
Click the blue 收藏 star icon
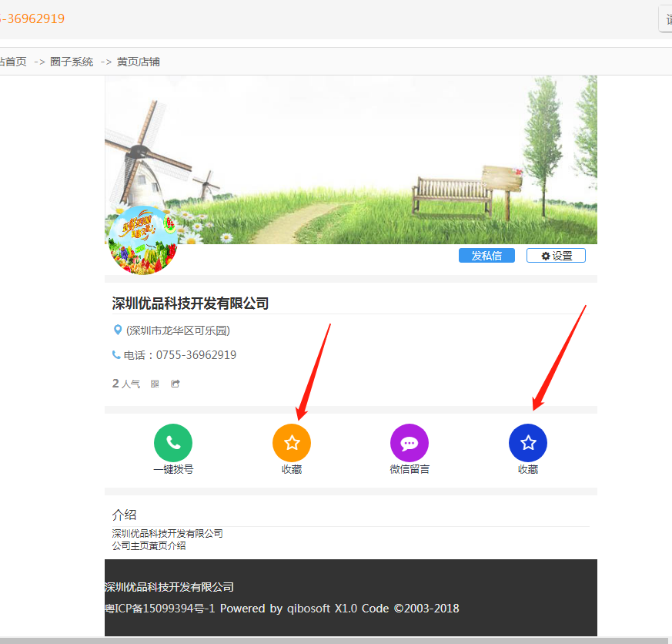point(528,443)
